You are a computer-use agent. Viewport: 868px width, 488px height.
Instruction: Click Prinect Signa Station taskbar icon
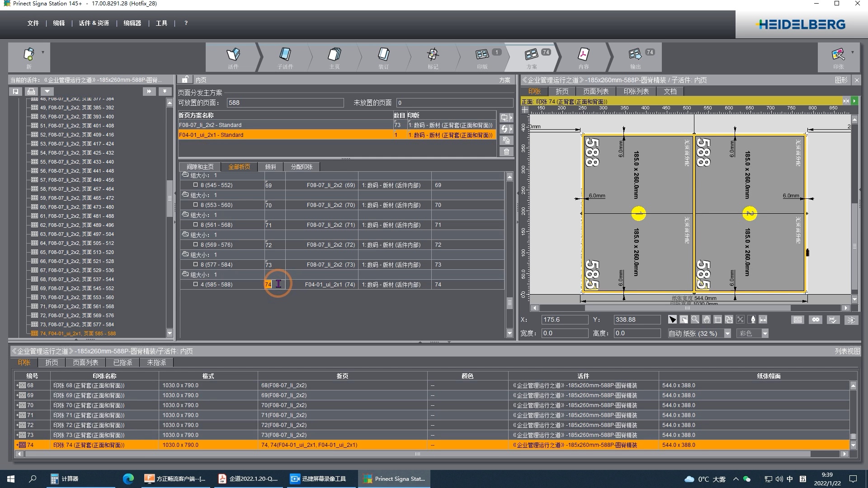(x=396, y=479)
